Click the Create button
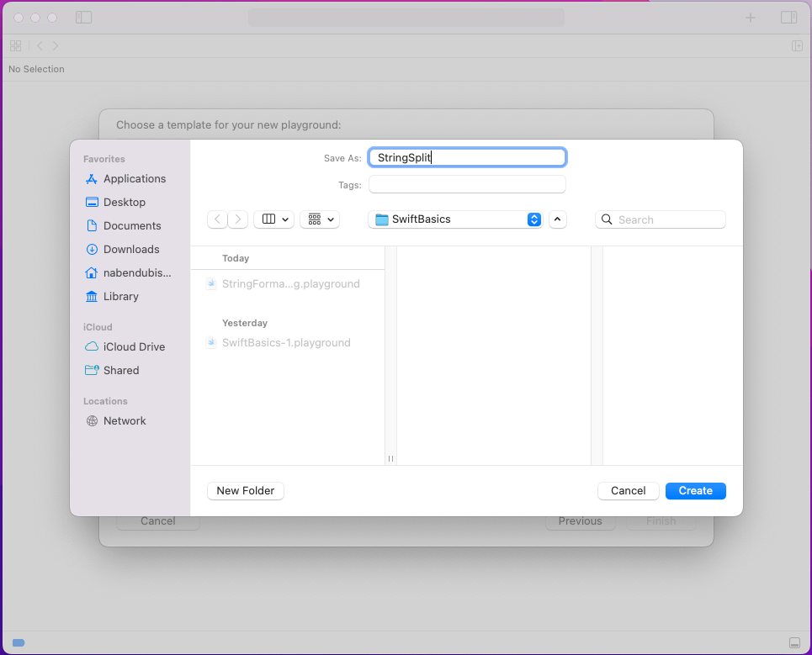812x655 pixels. (x=695, y=491)
